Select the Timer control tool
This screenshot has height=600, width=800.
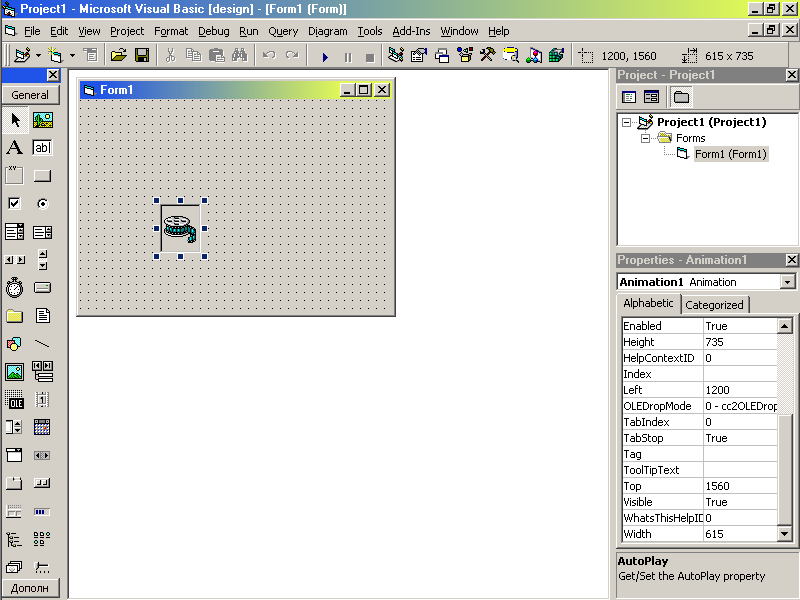[15, 288]
